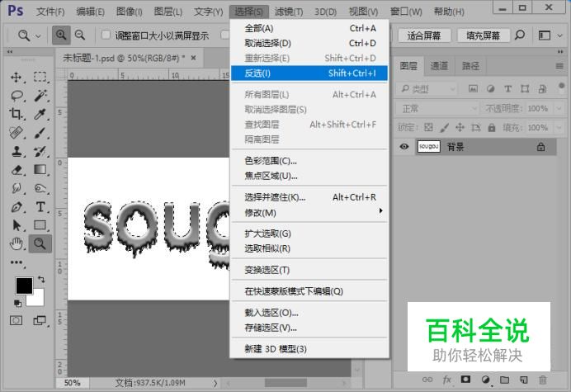Link layers using chain icon

pyautogui.click(x=427, y=380)
